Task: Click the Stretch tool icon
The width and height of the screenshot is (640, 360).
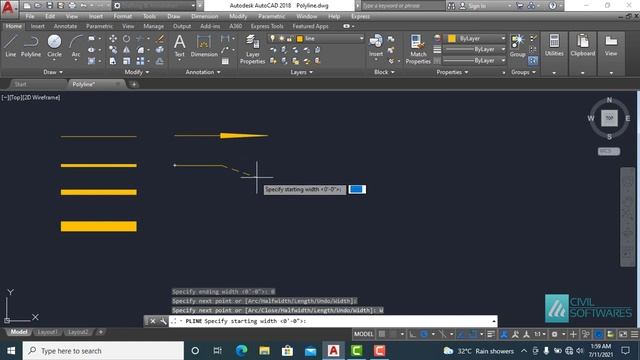Action: [113, 61]
